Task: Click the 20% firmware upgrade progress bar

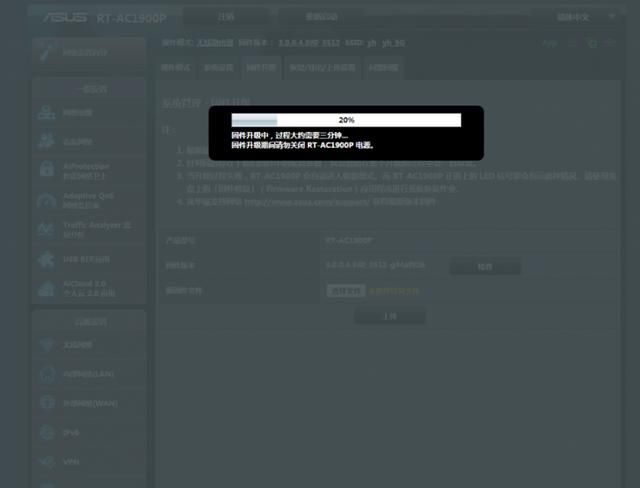Action: (346, 120)
